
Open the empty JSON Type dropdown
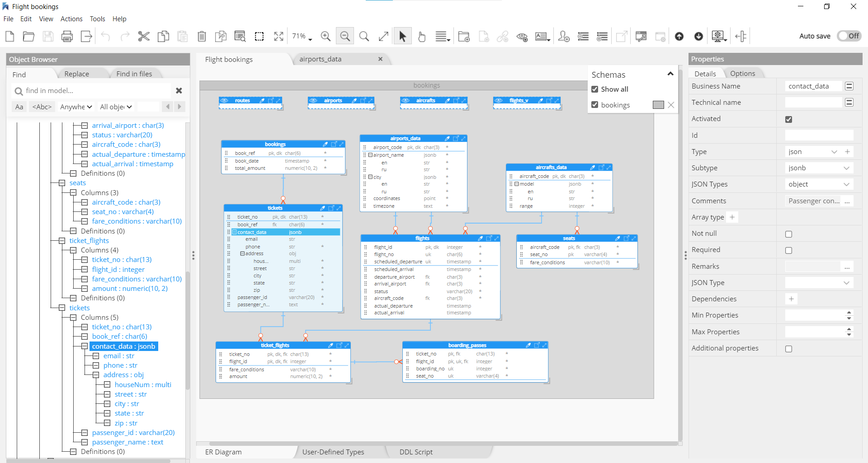coord(819,283)
